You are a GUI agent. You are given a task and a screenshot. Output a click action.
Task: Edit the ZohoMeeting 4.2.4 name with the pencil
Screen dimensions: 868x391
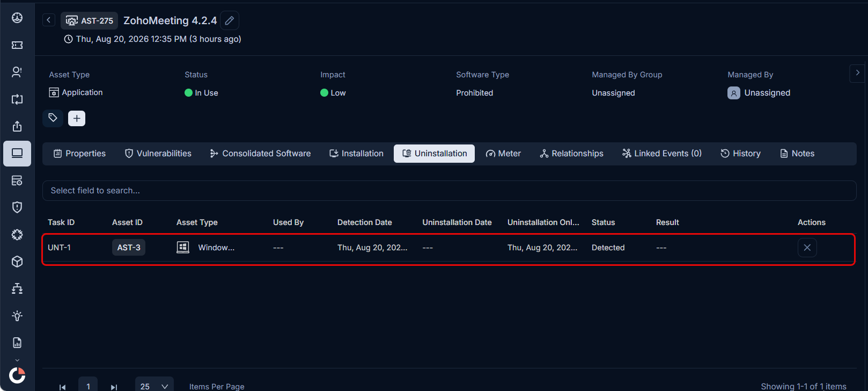coord(230,20)
